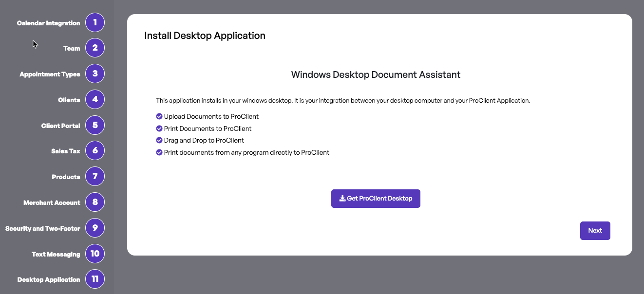Image resolution: width=644 pixels, height=294 pixels.
Task: Open the Sales Tax setup step label
Action: tap(66, 151)
